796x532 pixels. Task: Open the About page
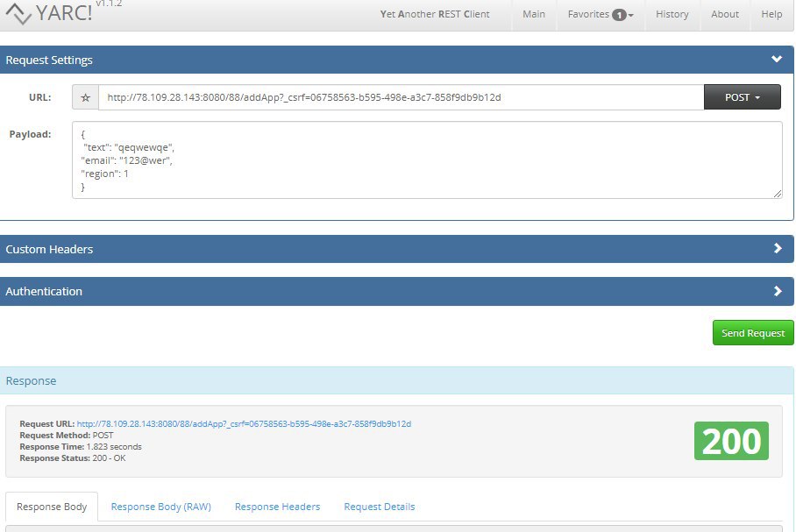[724, 15]
